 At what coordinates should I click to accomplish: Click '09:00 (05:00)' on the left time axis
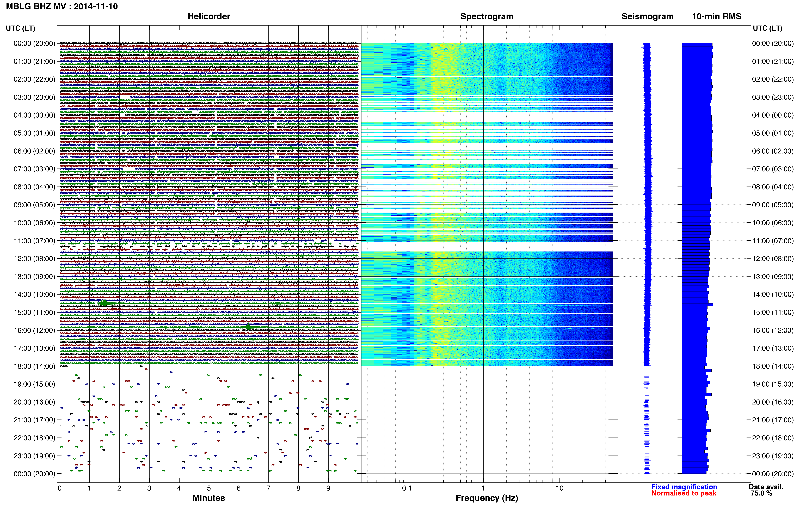point(34,205)
